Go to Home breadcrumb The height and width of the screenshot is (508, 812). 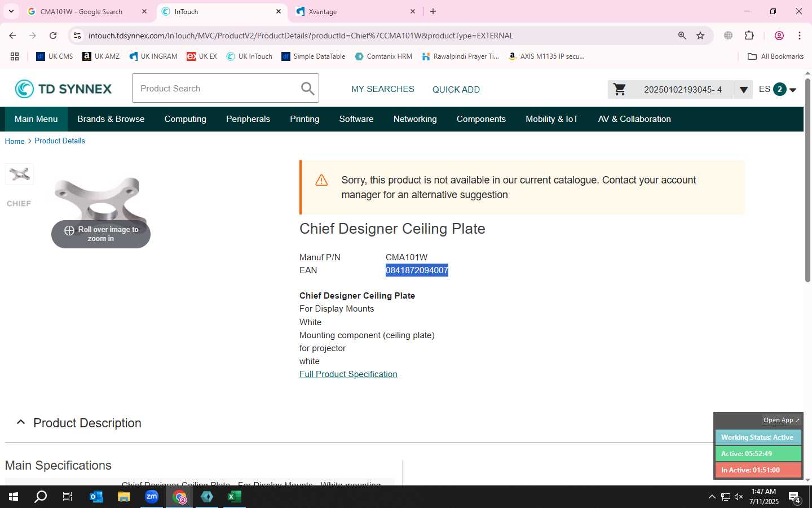tap(15, 141)
